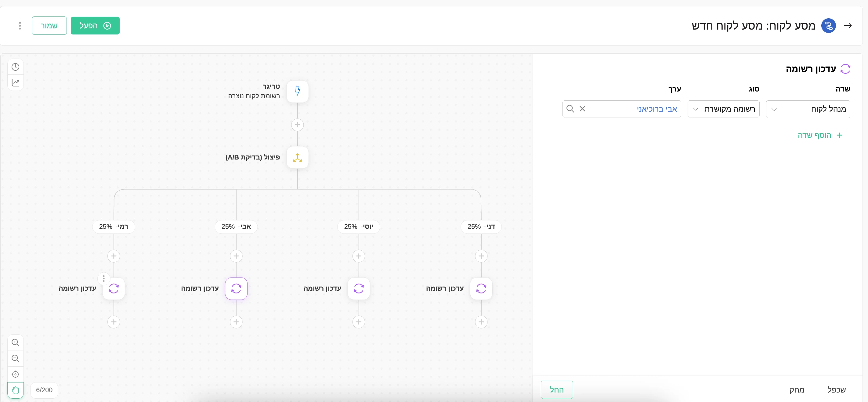Clear the אבי ברוכיאני value with X
This screenshot has height=402, width=868.
pyautogui.click(x=582, y=109)
